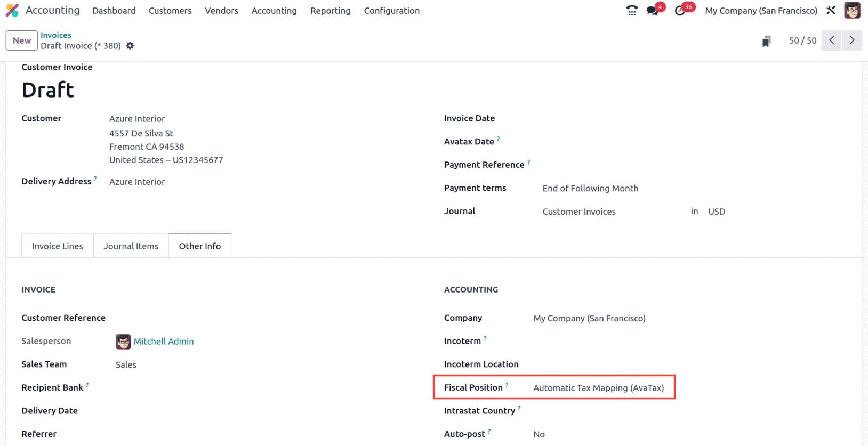The height and width of the screenshot is (446, 868).
Task: Click the gear actions icon beside Draft Invoice
Action: point(130,46)
